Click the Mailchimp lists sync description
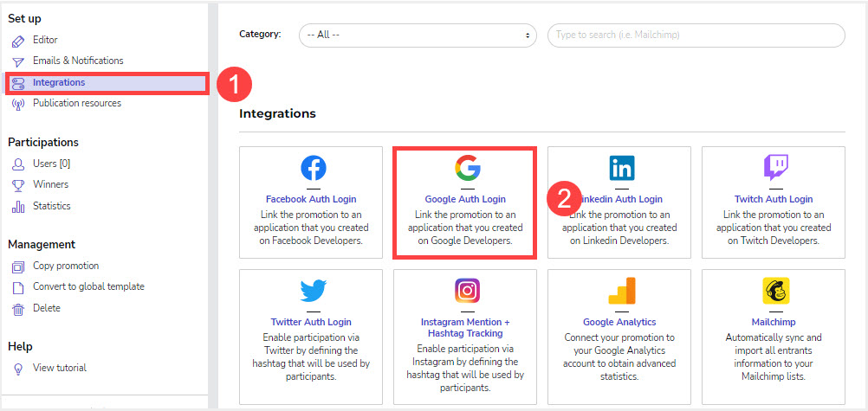This screenshot has width=868, height=411. 774,357
